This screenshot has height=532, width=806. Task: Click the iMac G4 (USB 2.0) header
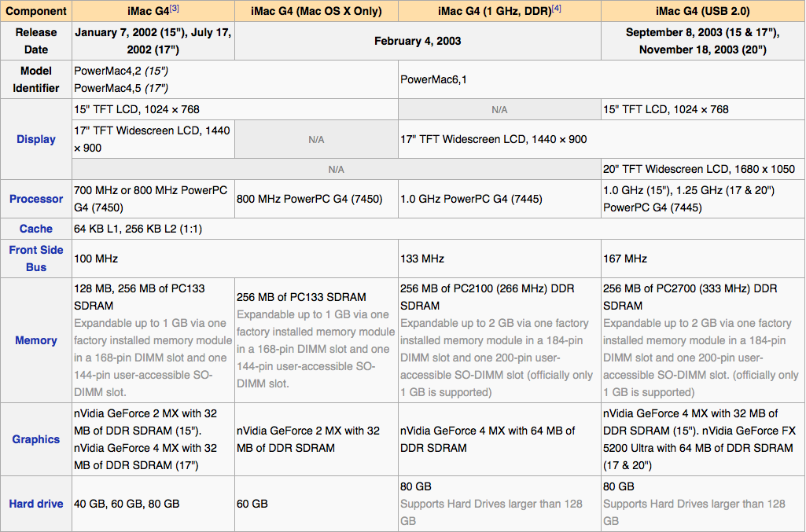click(703, 11)
